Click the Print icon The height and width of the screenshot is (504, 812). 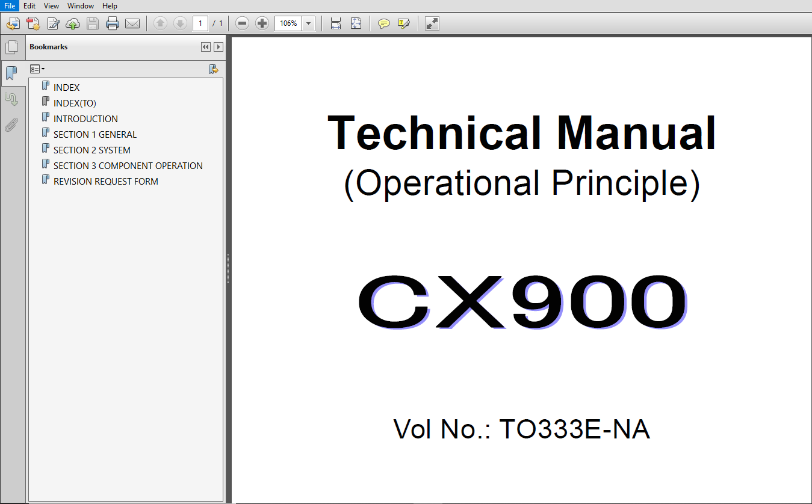113,23
